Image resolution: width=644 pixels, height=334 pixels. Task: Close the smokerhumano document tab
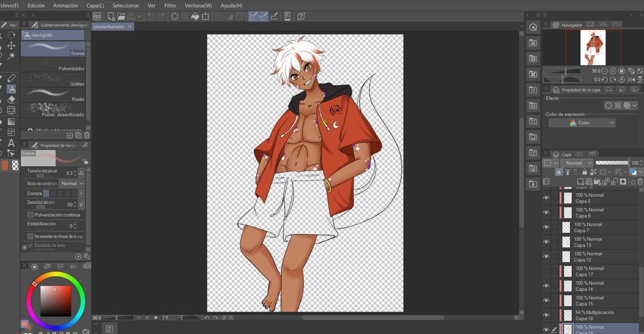tap(130, 26)
